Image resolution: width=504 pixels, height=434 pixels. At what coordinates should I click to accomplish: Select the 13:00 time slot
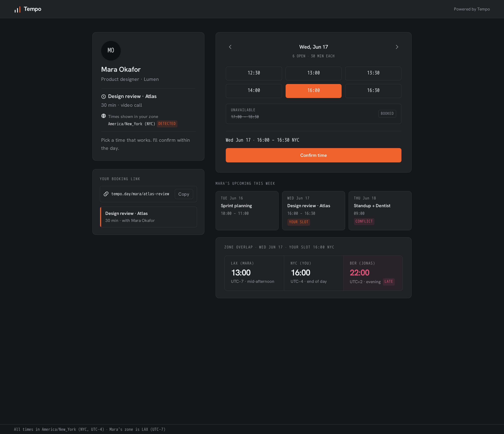click(314, 73)
